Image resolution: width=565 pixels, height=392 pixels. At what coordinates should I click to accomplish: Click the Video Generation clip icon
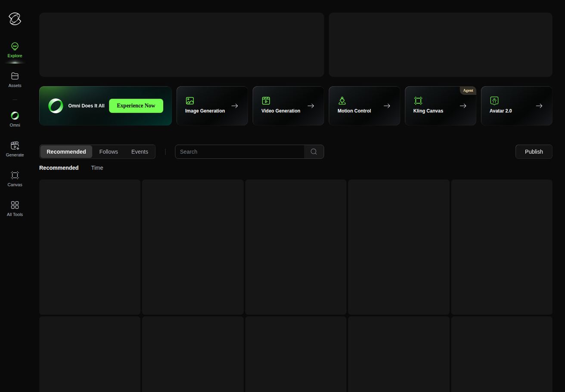[x=266, y=101]
